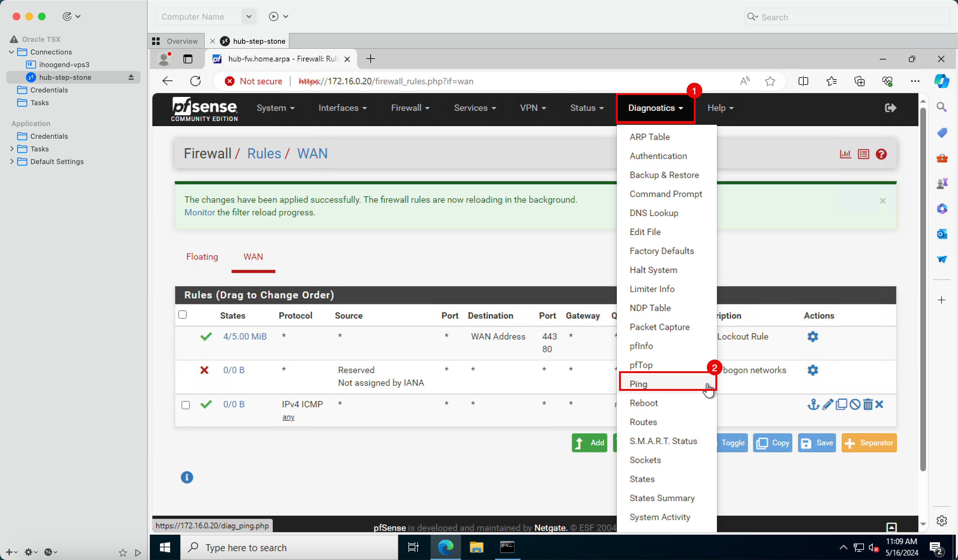This screenshot has width=958, height=560.
Task: Switch to the Floating tab
Action: point(202,257)
